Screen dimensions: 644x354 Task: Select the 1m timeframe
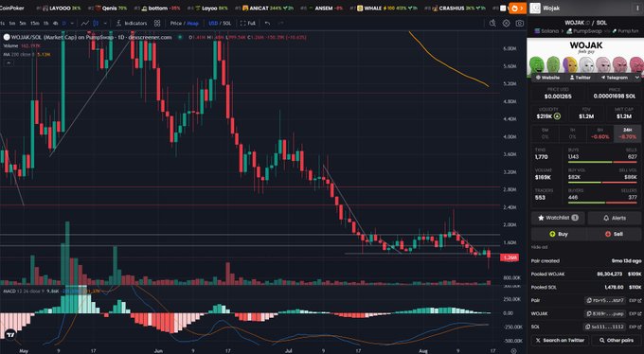click(12, 24)
